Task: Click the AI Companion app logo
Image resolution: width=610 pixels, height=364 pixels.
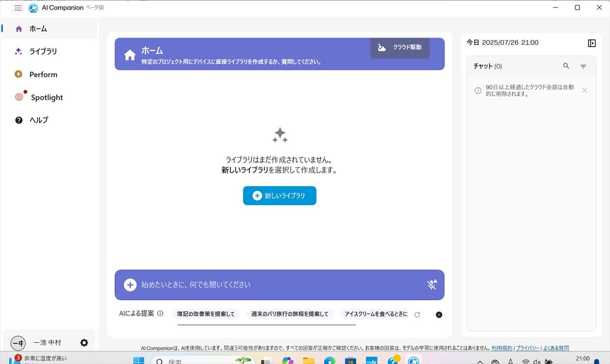Action: click(x=34, y=8)
